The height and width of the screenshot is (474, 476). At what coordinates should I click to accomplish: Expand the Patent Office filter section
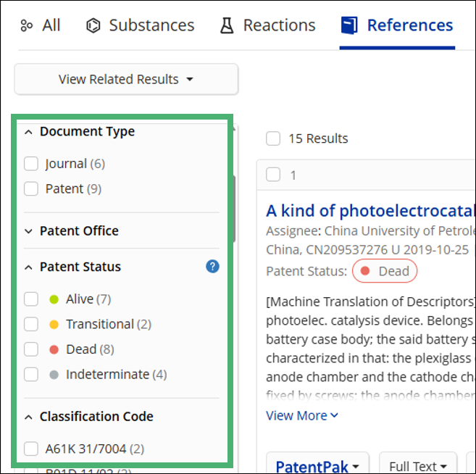(28, 231)
